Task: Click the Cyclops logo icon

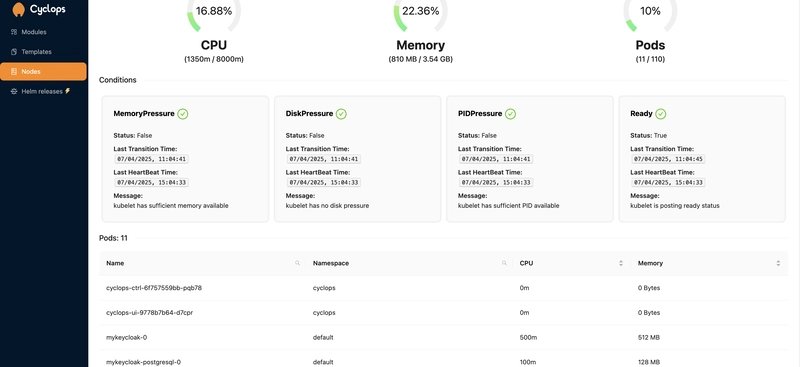Action: (18, 9)
